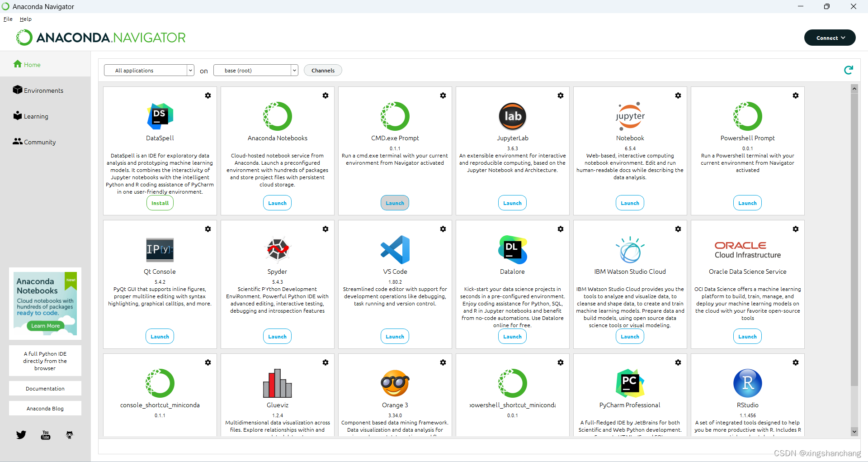Switch to the Environments tab
Image resolution: width=868 pixels, height=462 pixels.
point(45,90)
